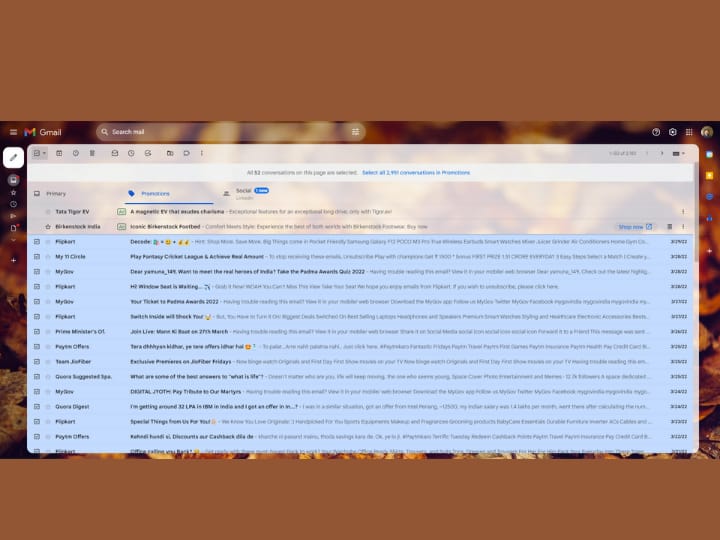Uncheck the My 11 Circle email checkbox
Viewport: 720px width, 540px height.
click(x=36, y=256)
